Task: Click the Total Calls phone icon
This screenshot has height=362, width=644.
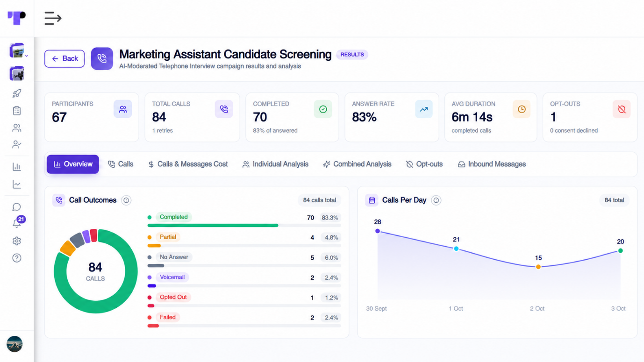Action: 224,109
